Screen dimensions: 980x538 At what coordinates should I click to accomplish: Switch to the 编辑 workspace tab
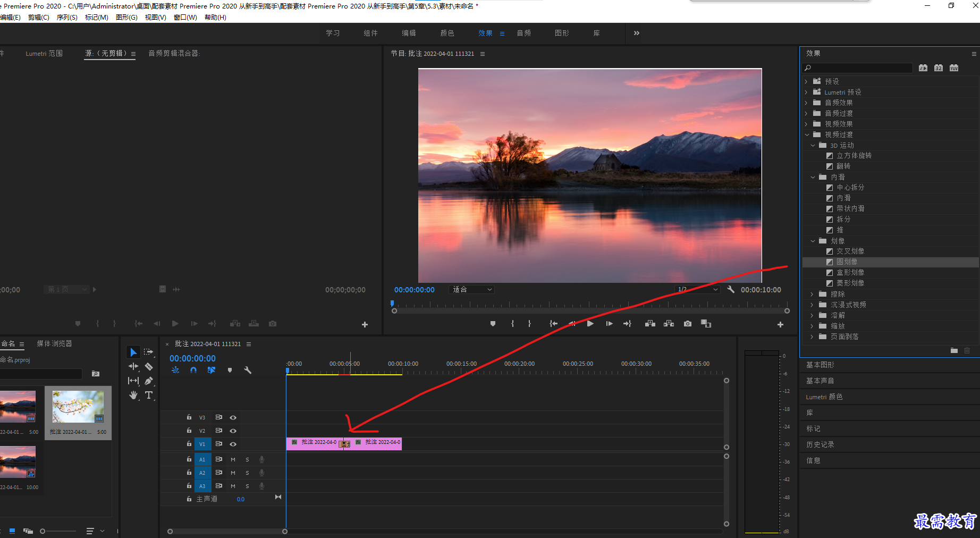pos(409,33)
